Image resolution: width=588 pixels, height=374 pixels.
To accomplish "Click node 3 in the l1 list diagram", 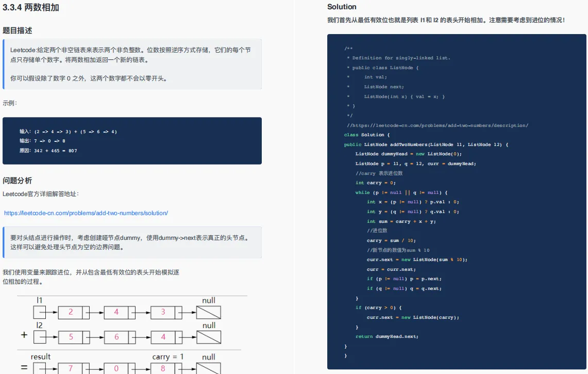I will click(166, 313).
